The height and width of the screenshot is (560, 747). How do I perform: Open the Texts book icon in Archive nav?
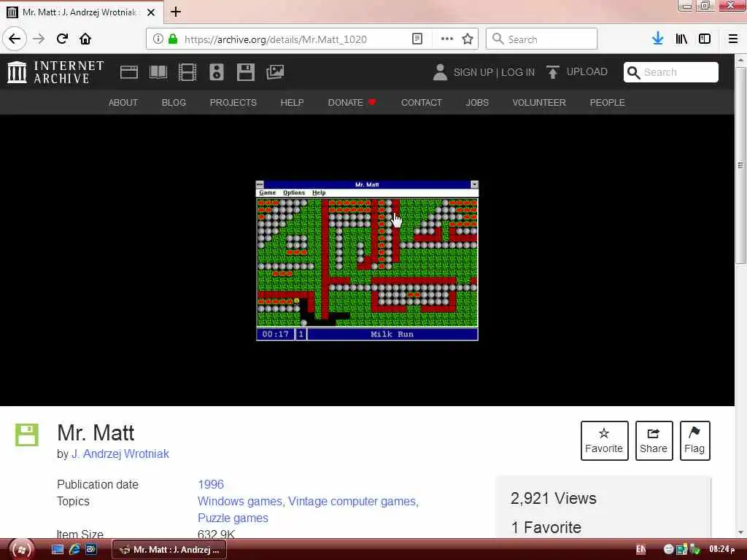158,72
